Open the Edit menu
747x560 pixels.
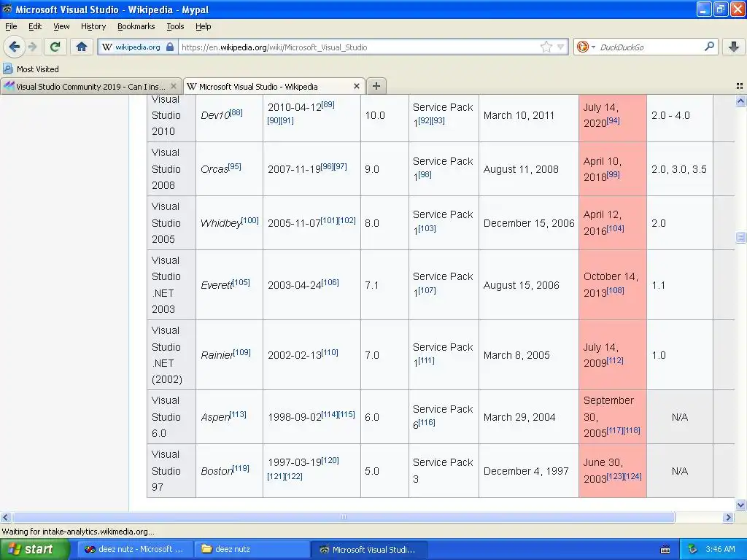pyautogui.click(x=35, y=26)
